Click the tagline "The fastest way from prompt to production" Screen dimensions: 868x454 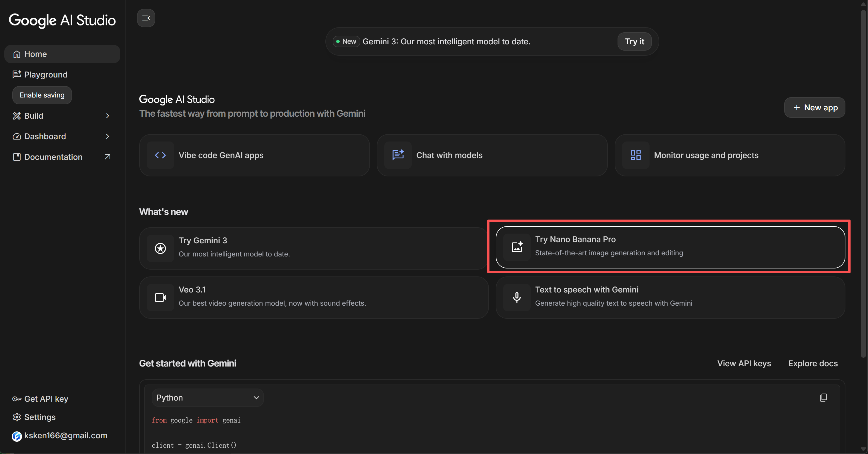pos(252,113)
